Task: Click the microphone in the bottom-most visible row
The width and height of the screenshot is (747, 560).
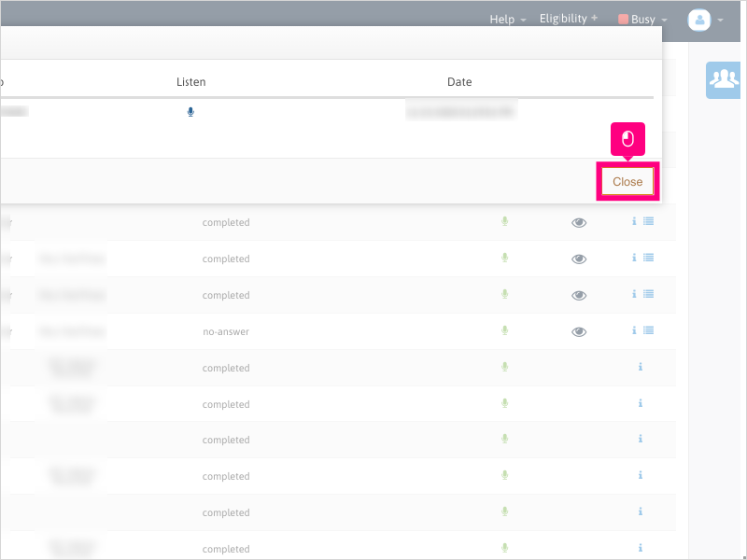Action: [504, 548]
